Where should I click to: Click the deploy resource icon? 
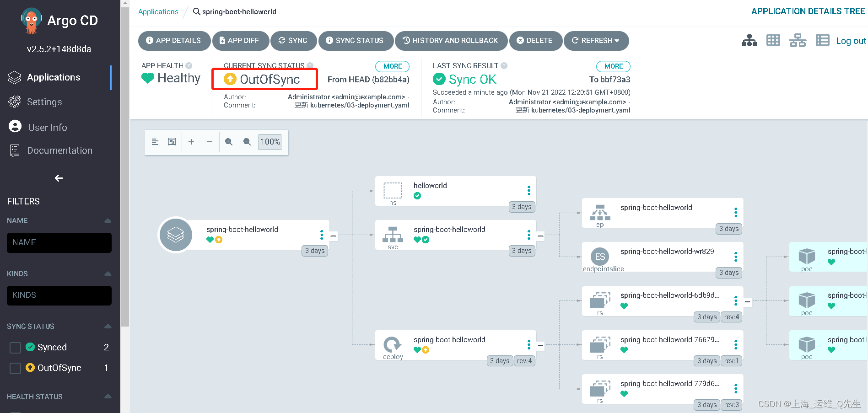click(393, 344)
